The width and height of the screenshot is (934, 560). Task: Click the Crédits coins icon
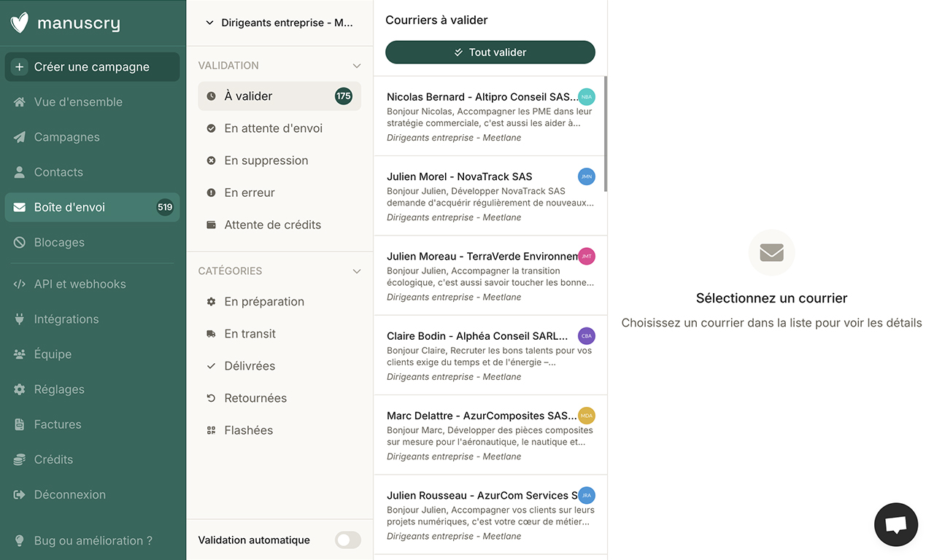point(20,459)
